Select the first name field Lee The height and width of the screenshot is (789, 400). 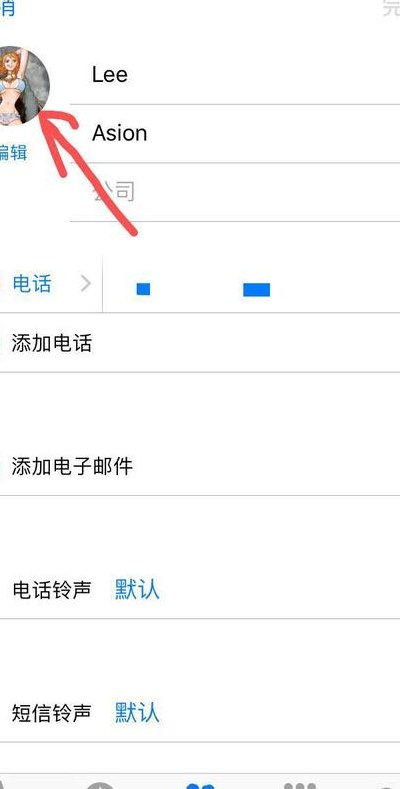click(235, 75)
